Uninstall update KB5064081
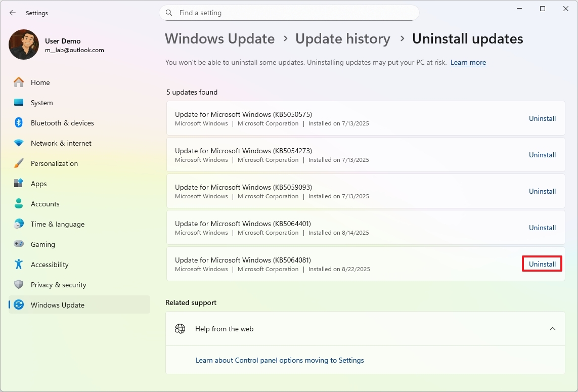The image size is (578, 392). tap(542, 264)
